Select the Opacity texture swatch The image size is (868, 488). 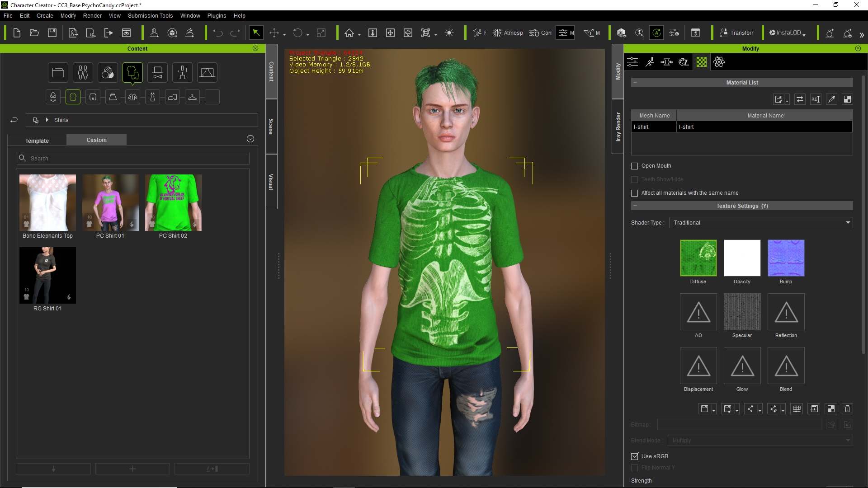[x=742, y=258]
